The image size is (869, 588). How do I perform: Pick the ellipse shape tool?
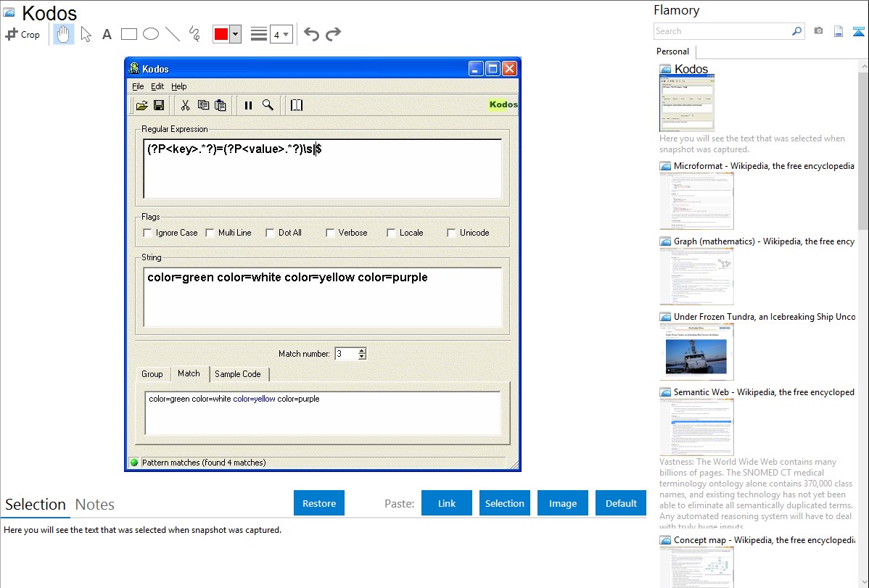click(151, 34)
